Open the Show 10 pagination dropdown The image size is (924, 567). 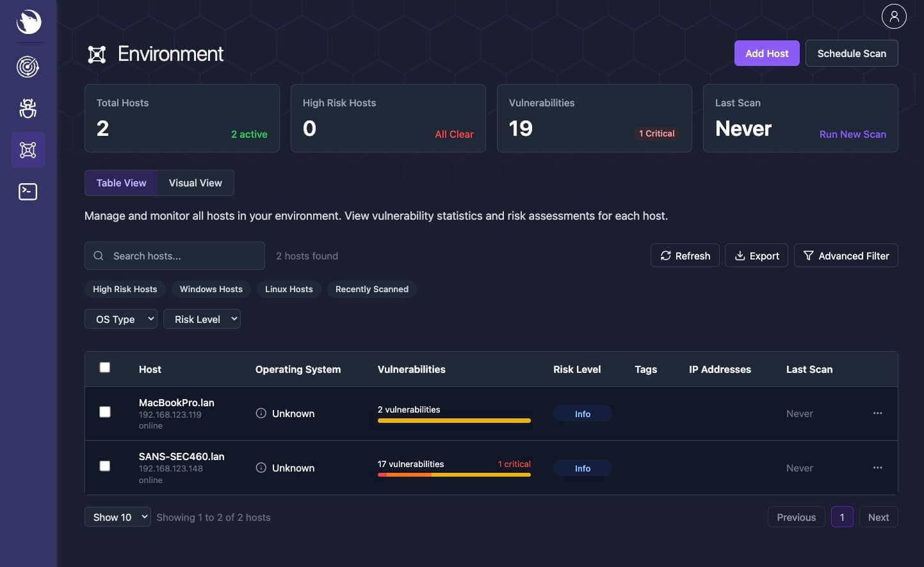tap(117, 517)
